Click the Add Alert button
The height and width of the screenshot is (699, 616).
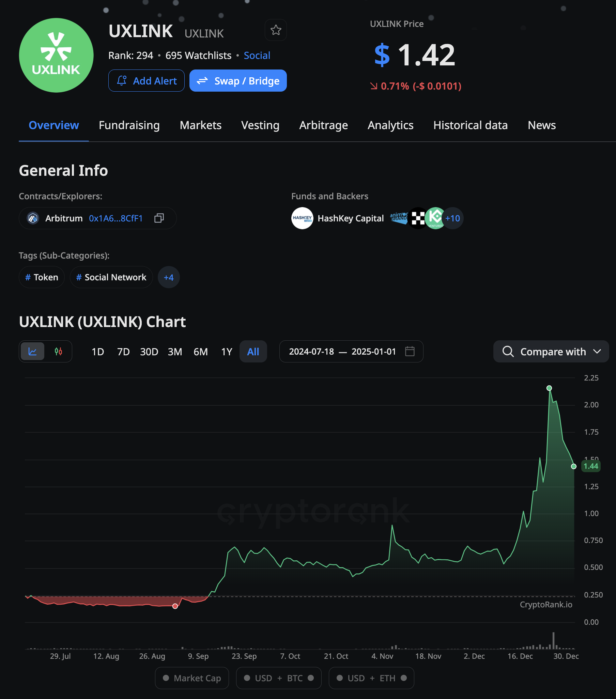[147, 81]
